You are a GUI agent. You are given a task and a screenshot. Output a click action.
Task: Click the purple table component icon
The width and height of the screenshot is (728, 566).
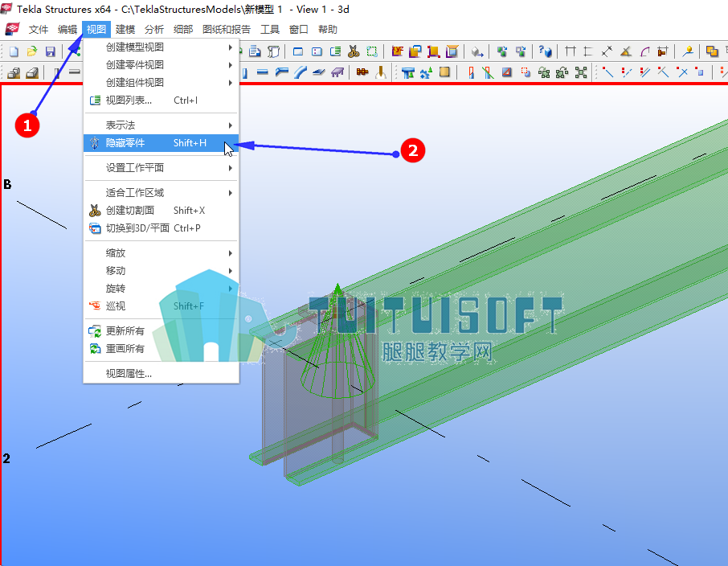337,72
